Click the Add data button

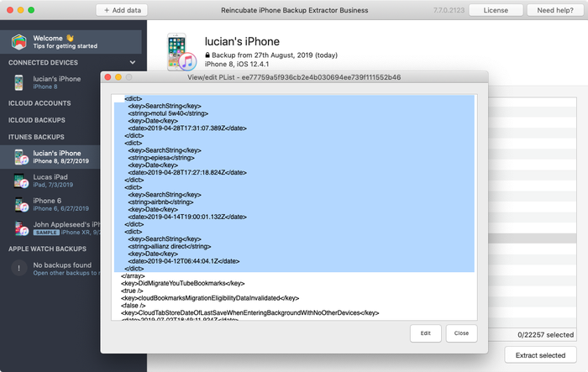tap(122, 10)
